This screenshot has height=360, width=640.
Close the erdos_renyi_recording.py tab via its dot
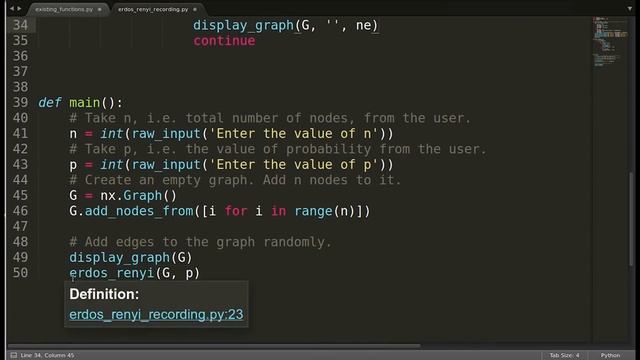195,9
